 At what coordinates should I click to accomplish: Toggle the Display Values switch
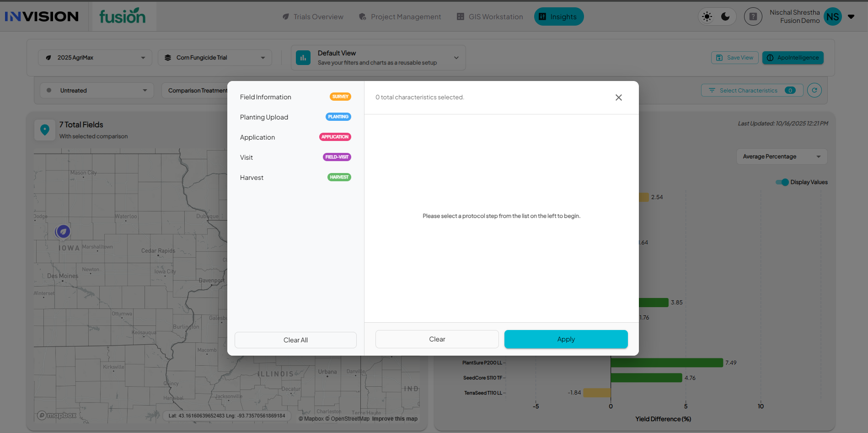pyautogui.click(x=782, y=182)
